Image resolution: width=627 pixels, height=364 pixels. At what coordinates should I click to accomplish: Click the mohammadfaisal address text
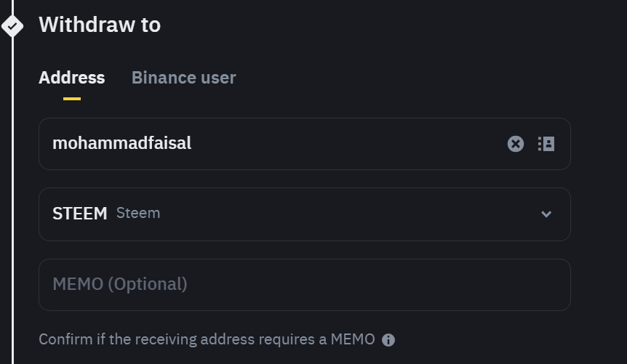tap(121, 143)
